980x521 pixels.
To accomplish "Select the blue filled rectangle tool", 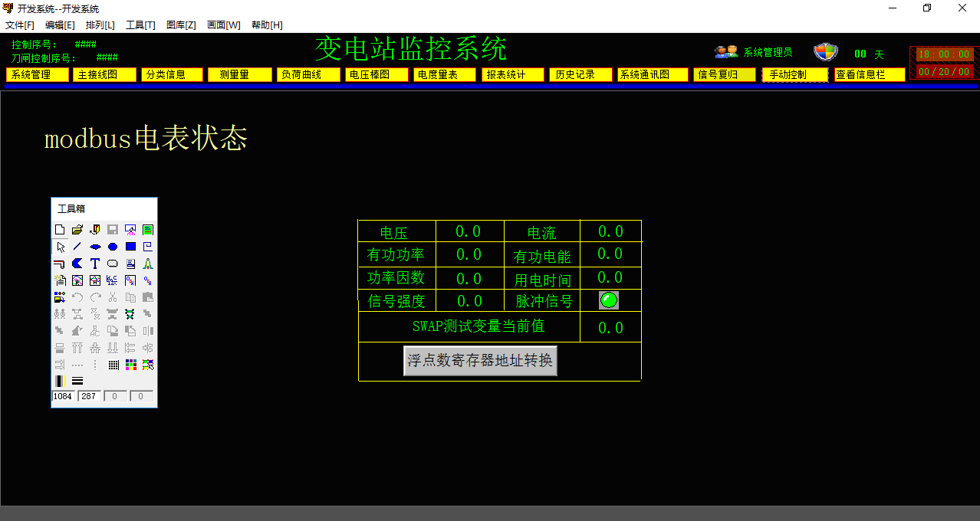I will [x=130, y=247].
